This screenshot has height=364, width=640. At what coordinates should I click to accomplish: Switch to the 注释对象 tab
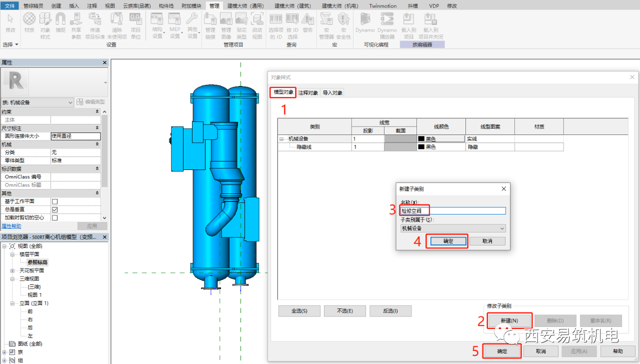(x=308, y=93)
